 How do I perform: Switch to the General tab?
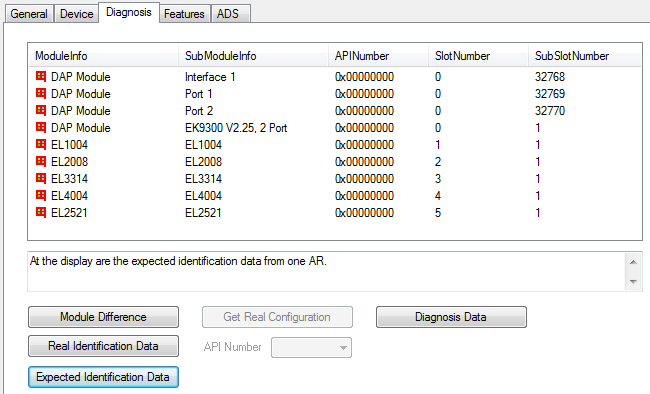[29, 14]
